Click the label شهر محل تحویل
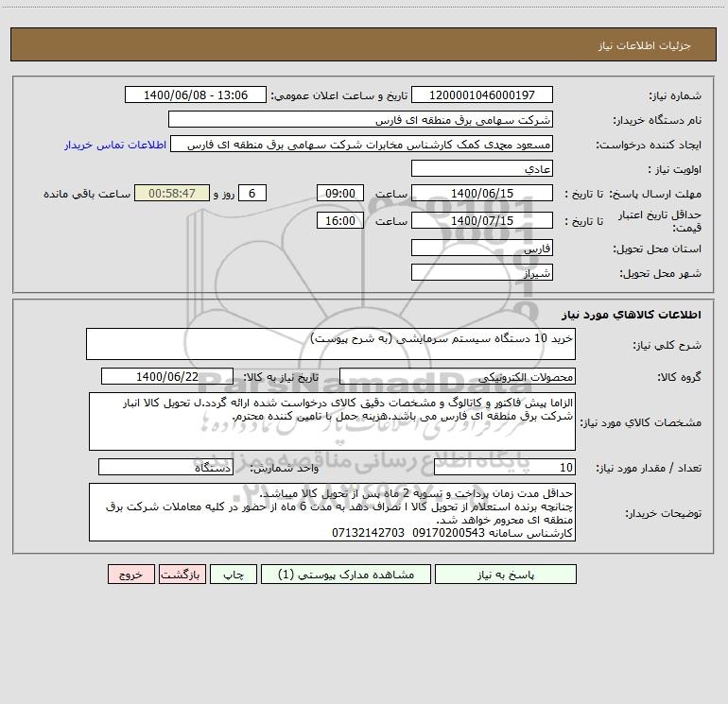 coord(660,273)
